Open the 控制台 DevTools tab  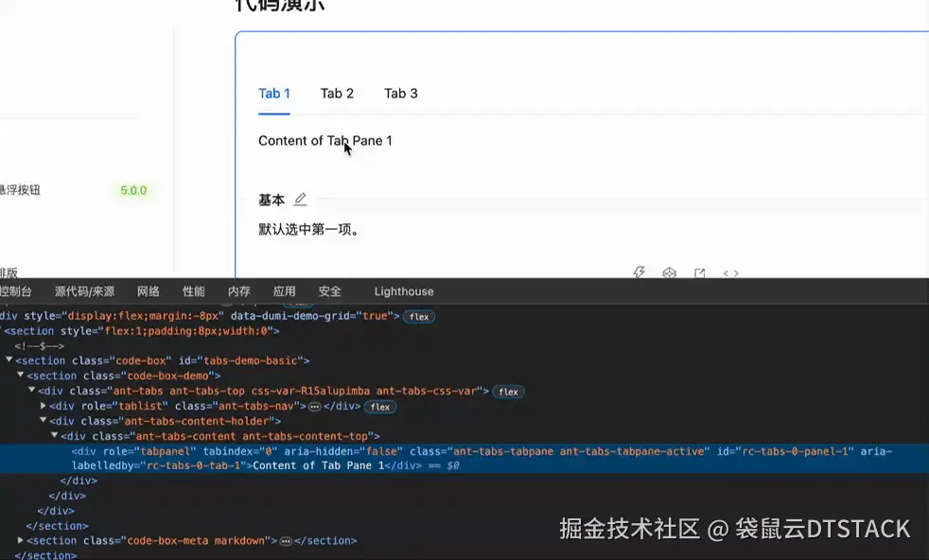[15, 291]
